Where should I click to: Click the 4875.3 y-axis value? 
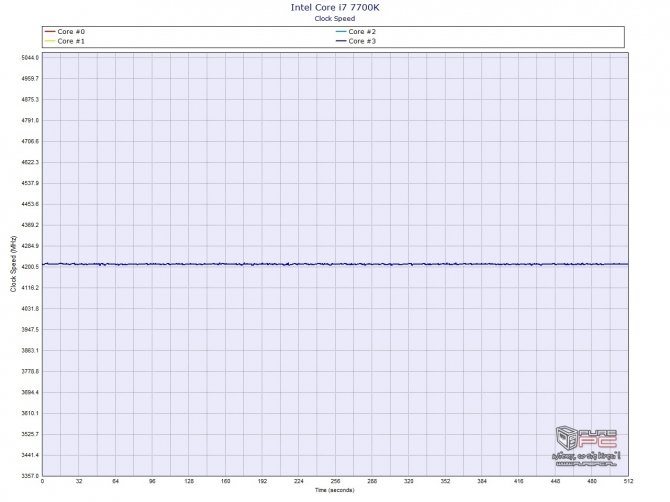(30, 99)
